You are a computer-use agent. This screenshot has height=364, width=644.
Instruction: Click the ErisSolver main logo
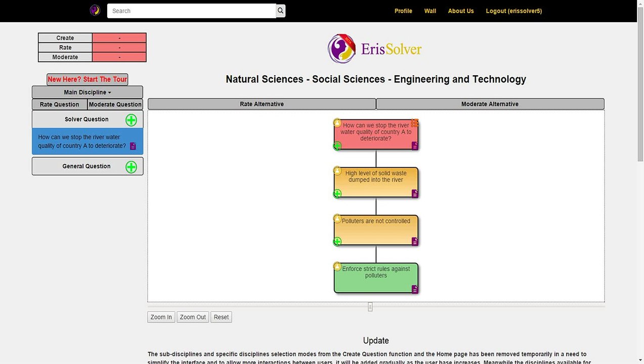(375, 49)
